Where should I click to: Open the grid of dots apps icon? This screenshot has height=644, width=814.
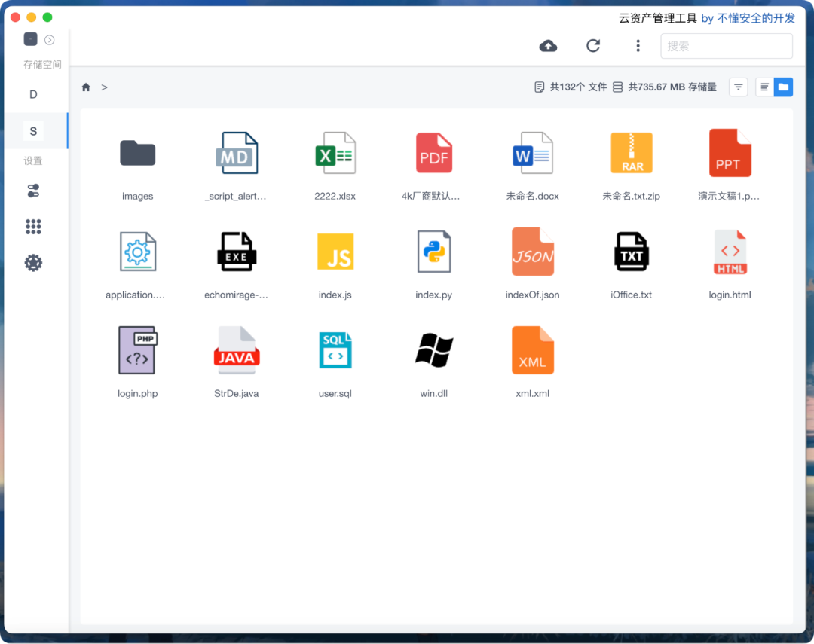coord(33,227)
